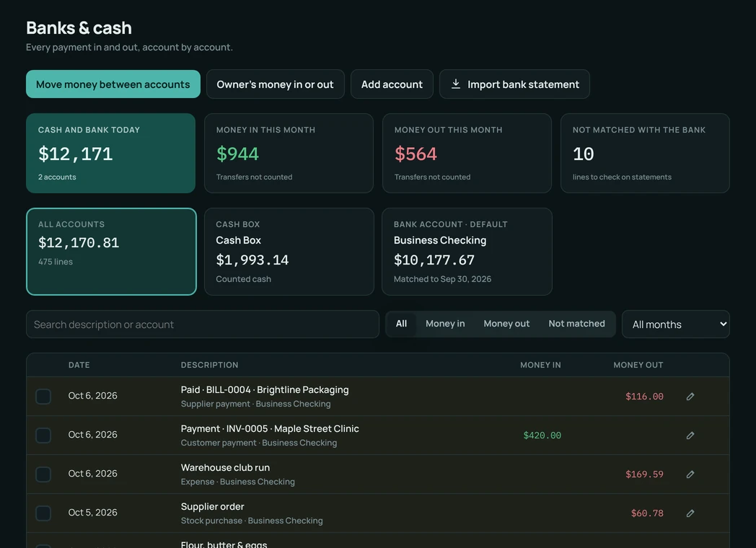The width and height of the screenshot is (756, 548).
Task: Tick checkbox for Warehouse club run
Action: (x=43, y=474)
